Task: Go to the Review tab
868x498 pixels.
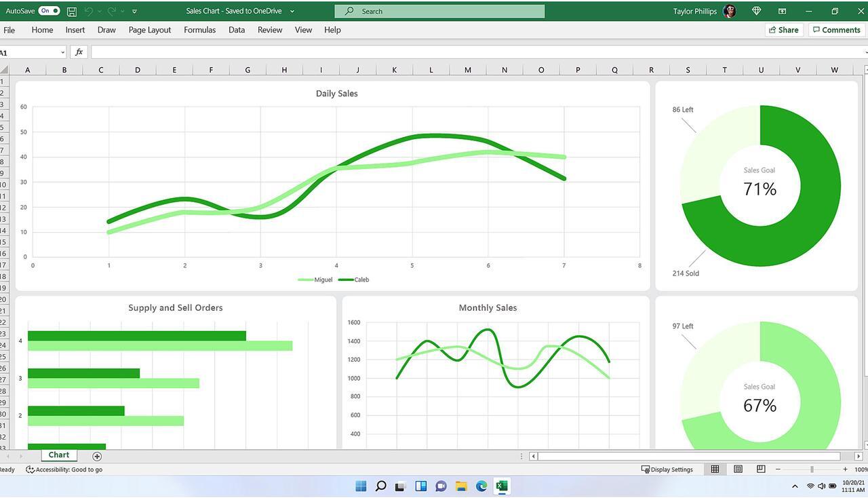Action: [x=270, y=30]
